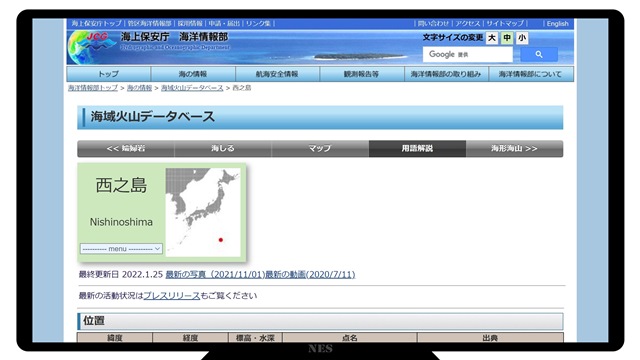Open the トップ navigation tab
Image resolution: width=640 pixels, height=360 pixels.
pyautogui.click(x=109, y=74)
